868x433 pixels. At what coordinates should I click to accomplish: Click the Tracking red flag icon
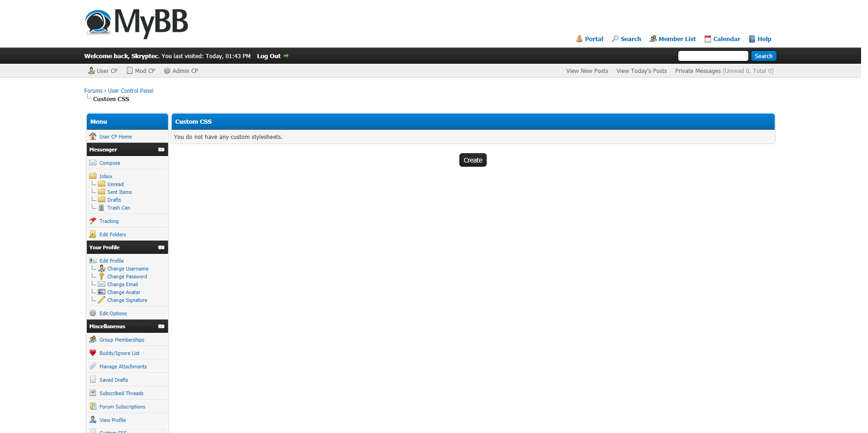(x=93, y=221)
